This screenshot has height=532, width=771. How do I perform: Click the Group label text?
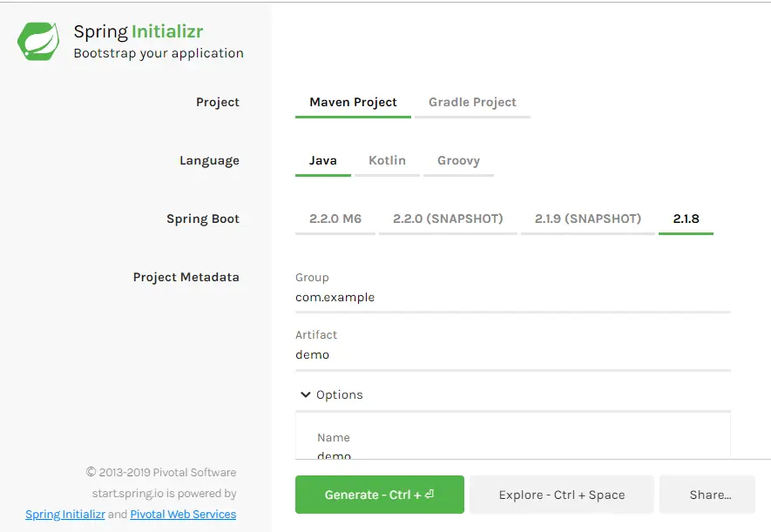pos(312,278)
